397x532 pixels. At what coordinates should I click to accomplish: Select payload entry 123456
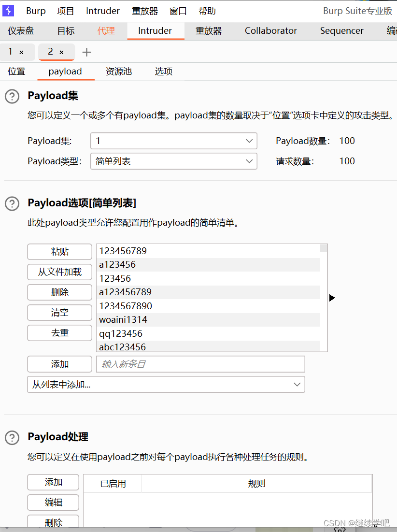coord(208,278)
